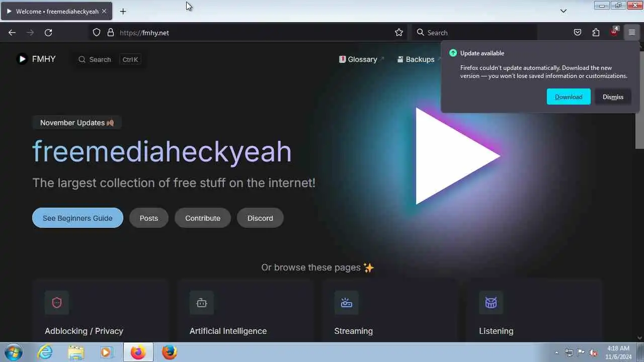Open Windows Explorer folder in taskbar
This screenshot has width=644, height=362.
(x=76, y=352)
